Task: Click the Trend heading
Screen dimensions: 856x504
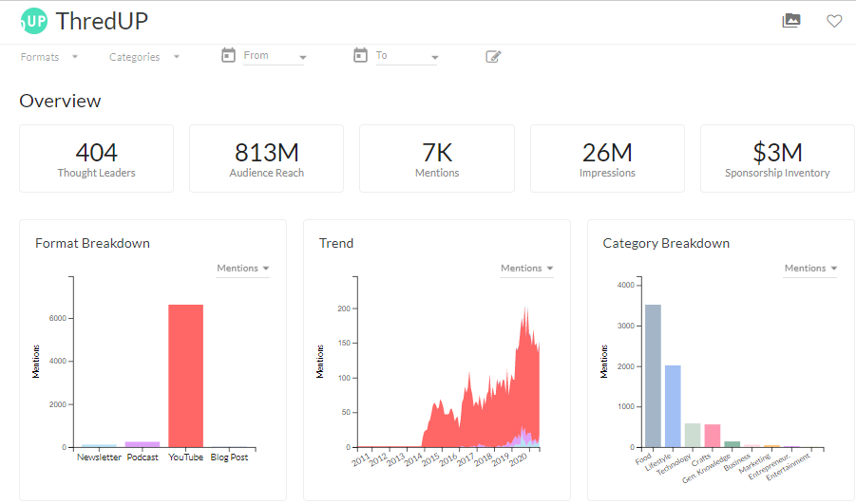Action: (x=336, y=243)
